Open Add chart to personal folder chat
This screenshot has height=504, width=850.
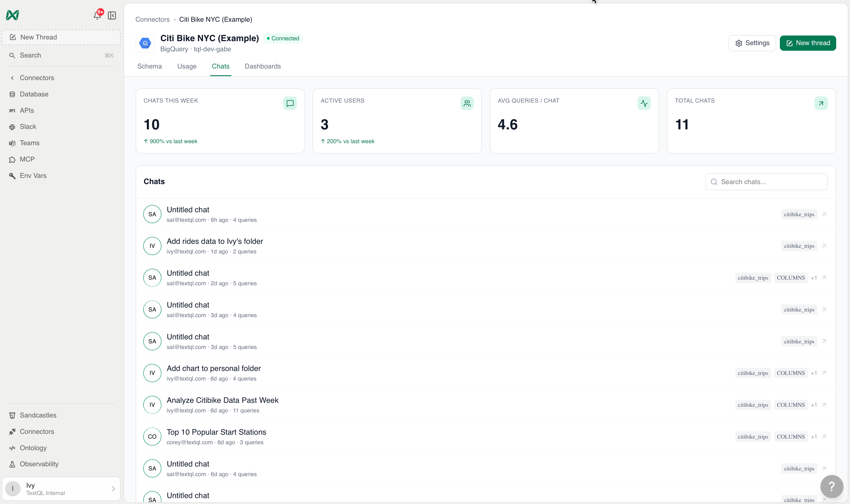(x=485, y=373)
